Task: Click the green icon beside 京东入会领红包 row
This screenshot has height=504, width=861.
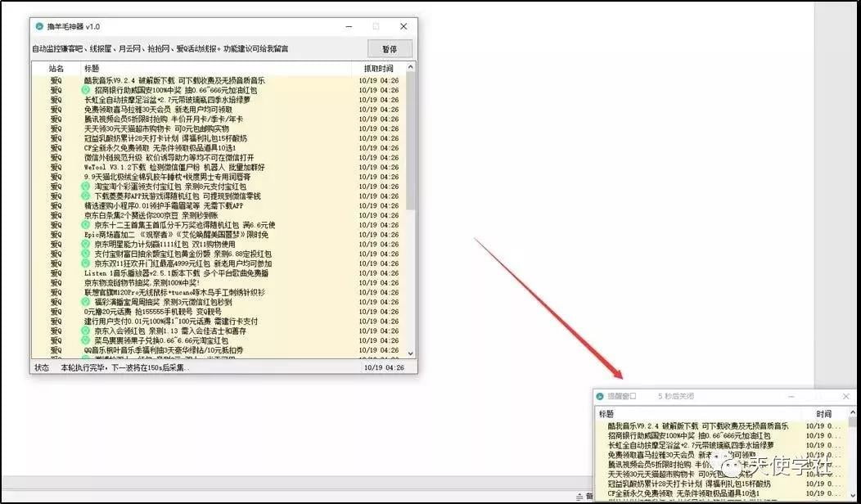Action: click(86, 331)
